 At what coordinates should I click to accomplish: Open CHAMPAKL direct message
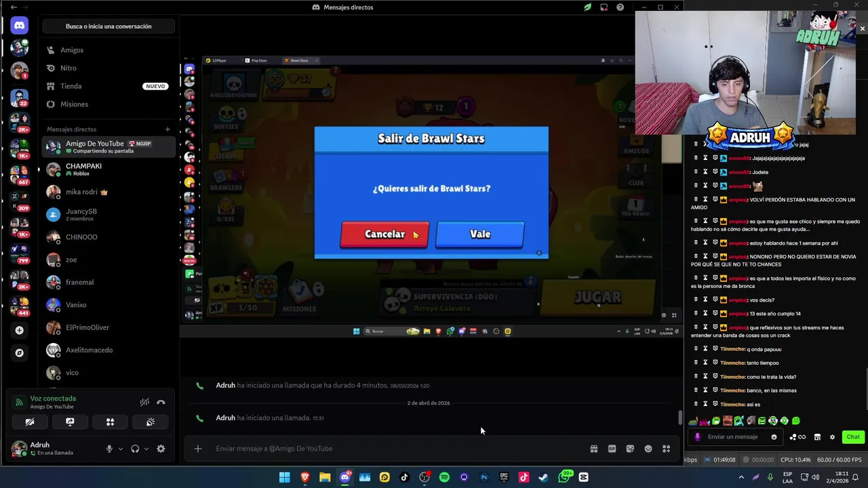click(x=108, y=169)
